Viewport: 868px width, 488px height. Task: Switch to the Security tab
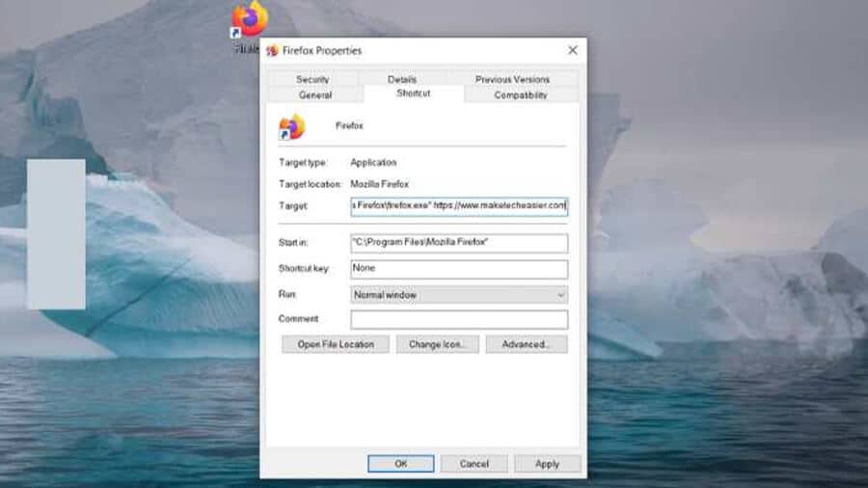tap(312, 79)
